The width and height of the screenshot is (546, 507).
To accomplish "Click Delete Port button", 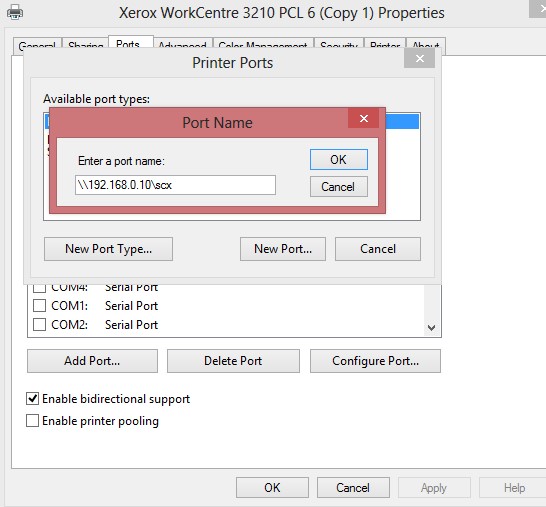I will tap(233, 361).
